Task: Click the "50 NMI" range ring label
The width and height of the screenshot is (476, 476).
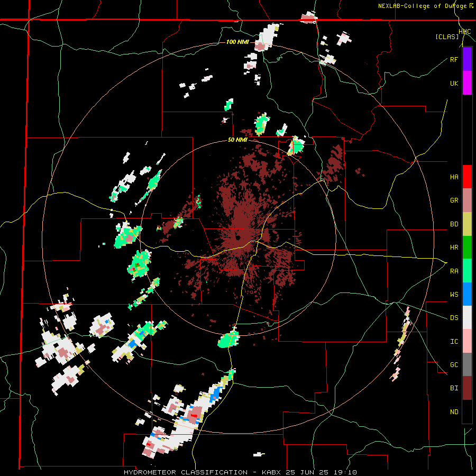Action: click(237, 140)
